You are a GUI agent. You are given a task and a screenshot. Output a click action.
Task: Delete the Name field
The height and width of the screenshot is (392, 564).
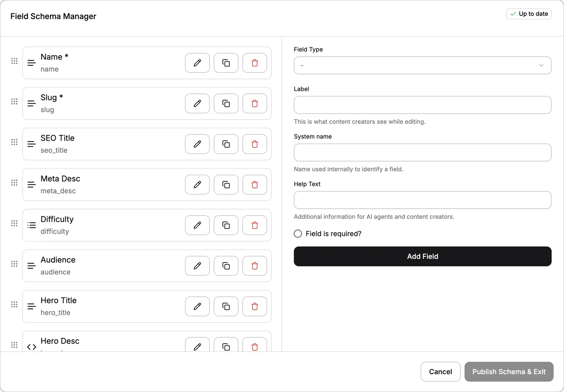(x=255, y=63)
